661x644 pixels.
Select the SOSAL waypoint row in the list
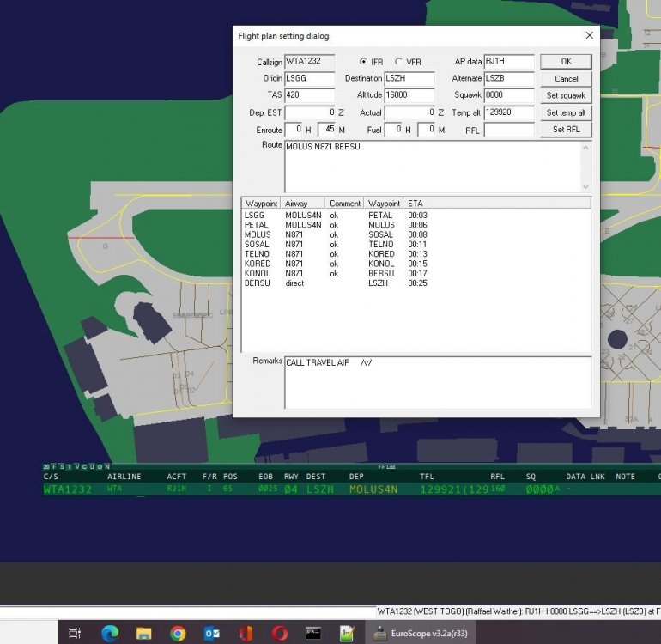pyautogui.click(x=258, y=245)
